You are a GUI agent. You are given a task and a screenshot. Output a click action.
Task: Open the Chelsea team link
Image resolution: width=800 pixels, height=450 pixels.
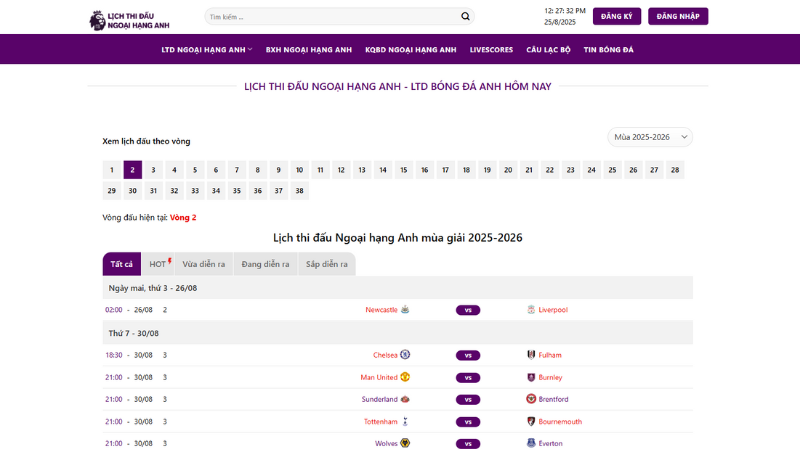(385, 355)
